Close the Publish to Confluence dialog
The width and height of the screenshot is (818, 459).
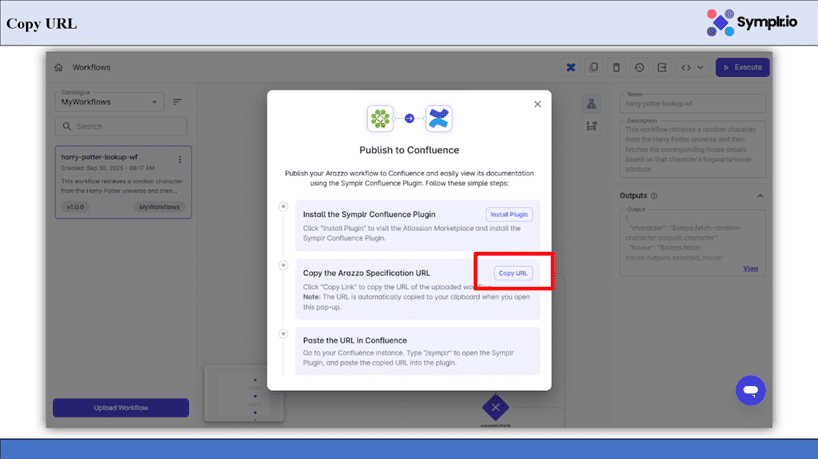click(537, 104)
